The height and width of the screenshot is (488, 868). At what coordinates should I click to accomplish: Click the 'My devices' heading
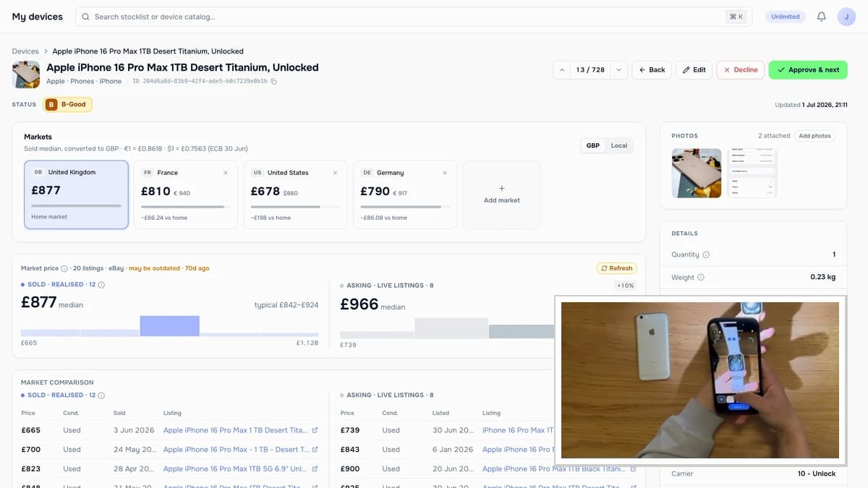tap(38, 17)
